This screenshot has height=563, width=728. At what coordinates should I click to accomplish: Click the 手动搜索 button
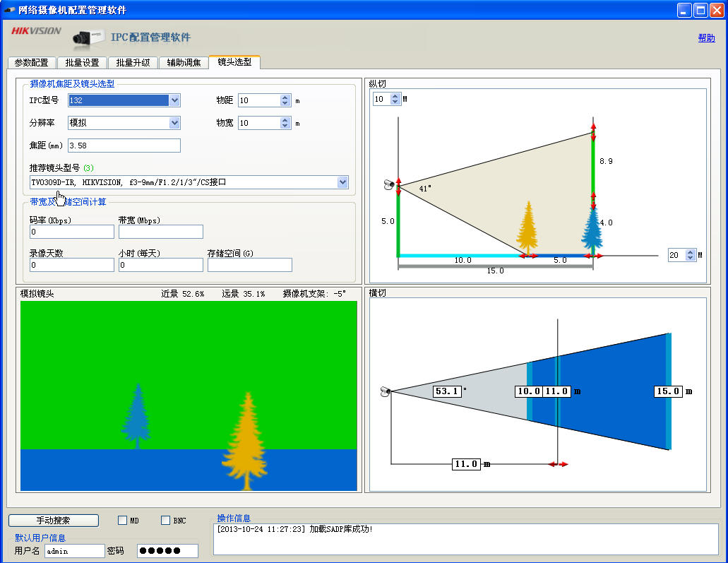pyautogui.click(x=54, y=521)
